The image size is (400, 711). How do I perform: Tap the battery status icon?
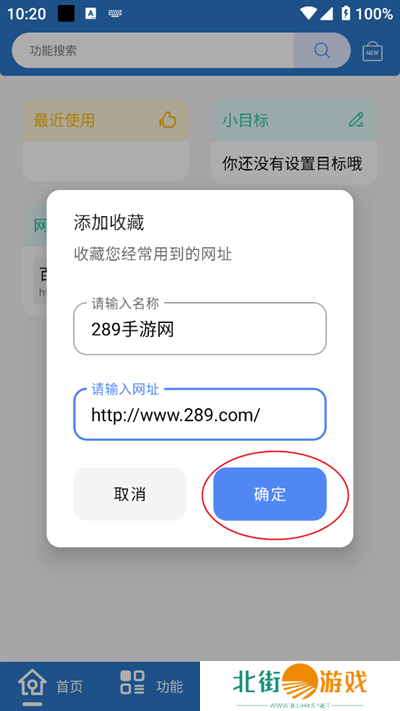pyautogui.click(x=346, y=14)
